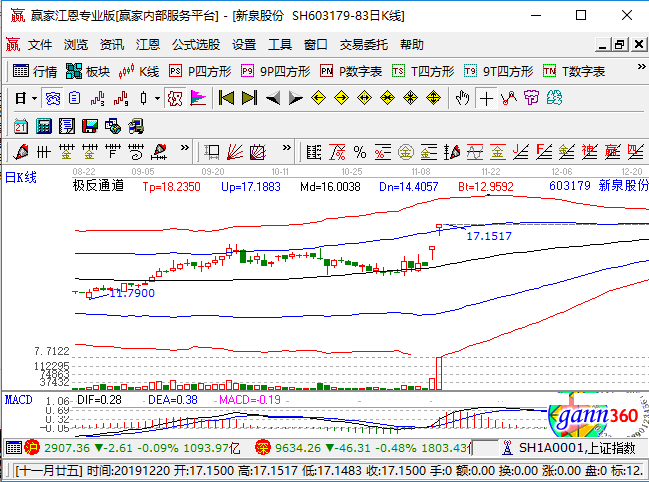Step forward with the right triangle arrow
The width and height of the screenshot is (649, 482).
pos(296,98)
